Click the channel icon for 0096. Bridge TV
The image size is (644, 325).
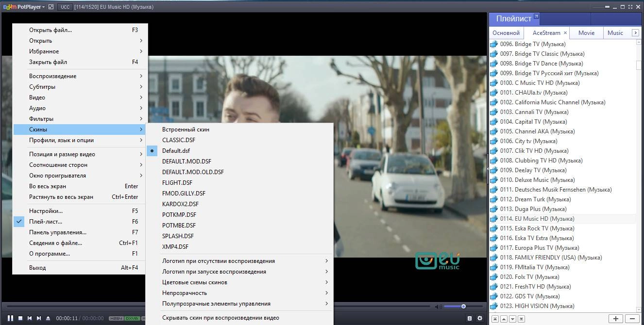[494, 44]
